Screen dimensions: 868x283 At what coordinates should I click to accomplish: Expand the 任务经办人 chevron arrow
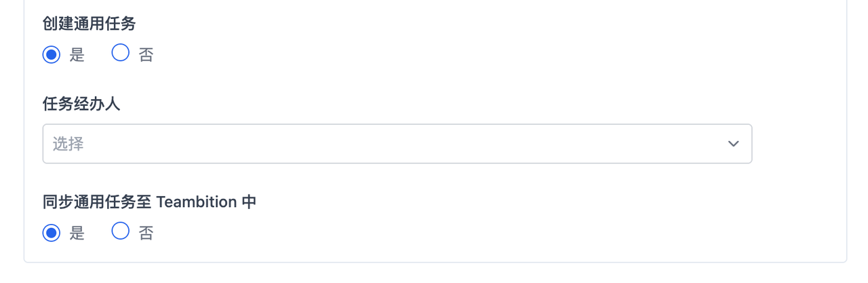pos(733,144)
